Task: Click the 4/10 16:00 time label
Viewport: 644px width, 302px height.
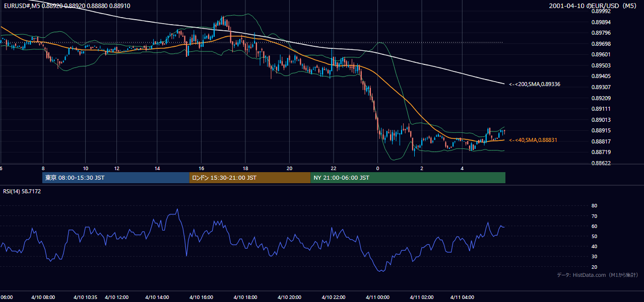Action: point(201,297)
